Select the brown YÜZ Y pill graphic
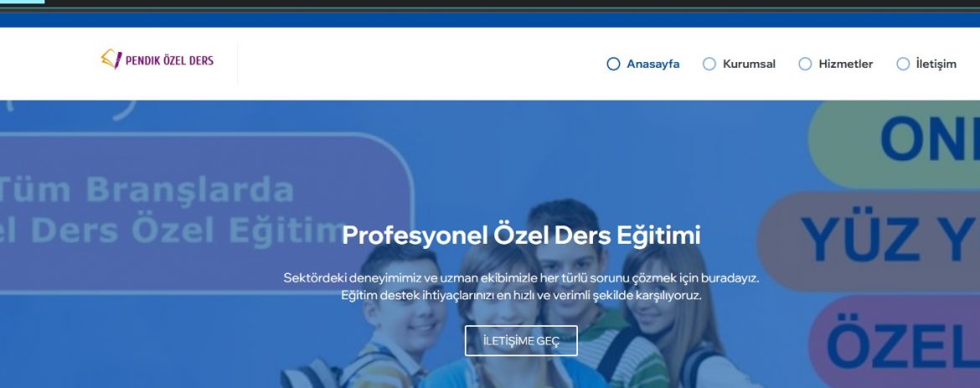Image resolution: width=980 pixels, height=388 pixels. click(869, 241)
